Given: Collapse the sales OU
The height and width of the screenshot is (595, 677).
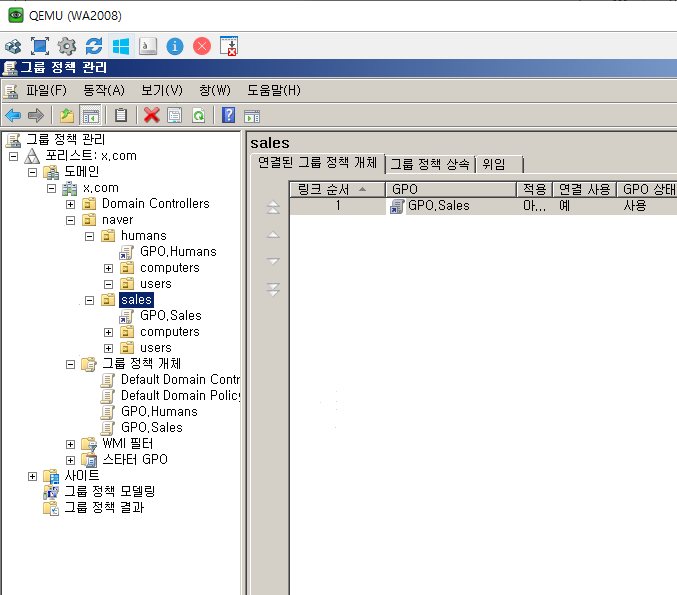Looking at the screenshot, I should [x=89, y=300].
